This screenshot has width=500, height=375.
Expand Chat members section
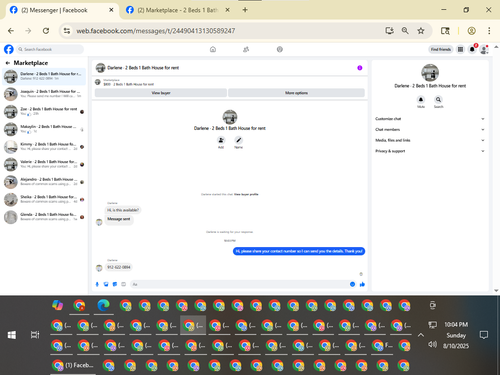[x=429, y=129]
